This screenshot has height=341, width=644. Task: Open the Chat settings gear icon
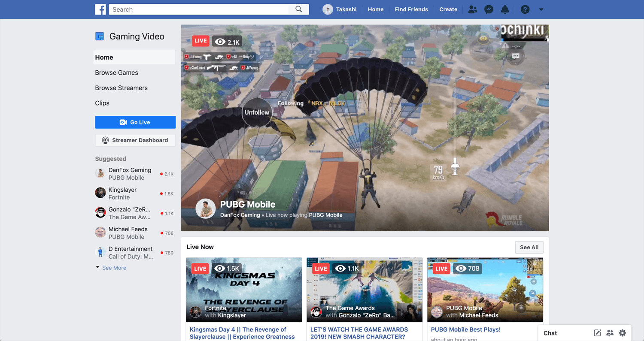tap(623, 333)
